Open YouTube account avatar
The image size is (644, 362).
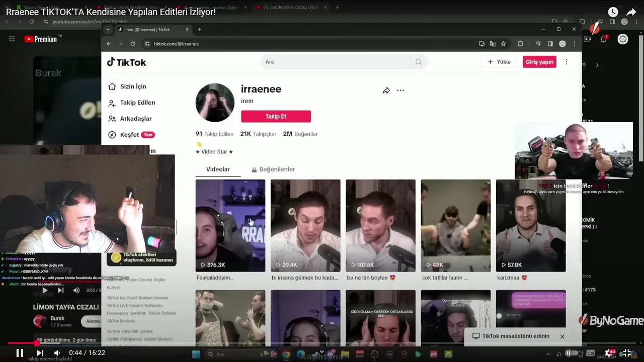point(623,39)
